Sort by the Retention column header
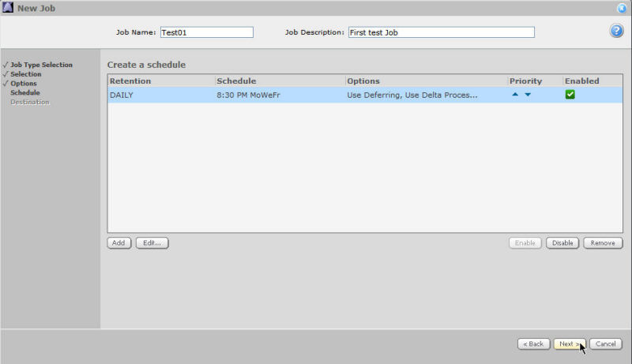 130,81
